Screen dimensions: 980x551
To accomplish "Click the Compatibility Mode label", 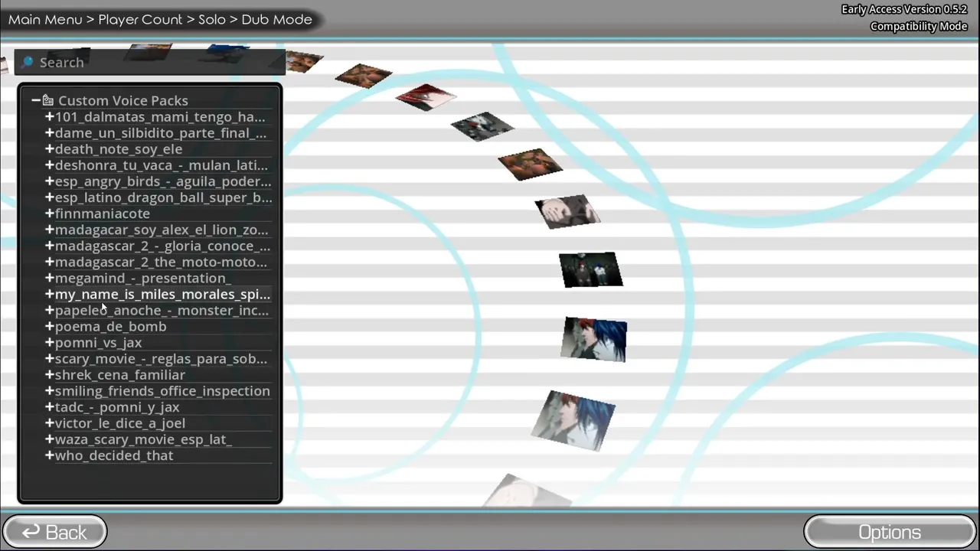I will coord(919,26).
